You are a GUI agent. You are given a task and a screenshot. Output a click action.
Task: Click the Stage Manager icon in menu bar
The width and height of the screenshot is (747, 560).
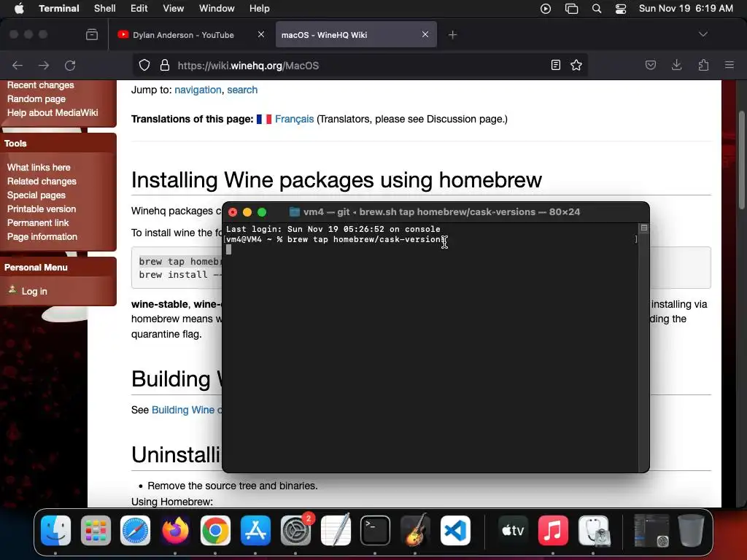[571, 9]
